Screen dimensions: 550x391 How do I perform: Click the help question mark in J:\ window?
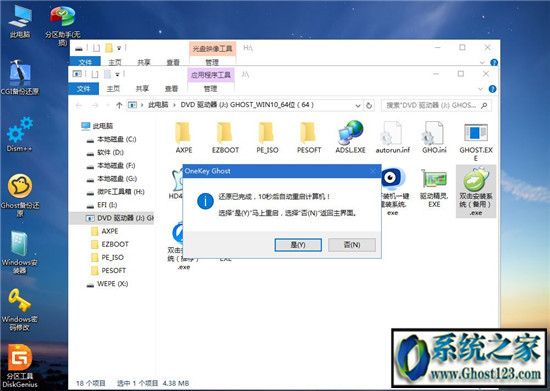[x=492, y=89]
